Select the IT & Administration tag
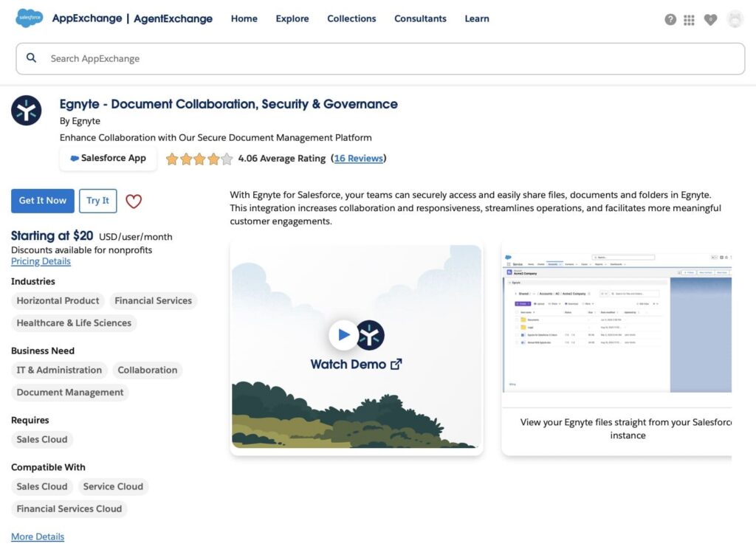 pyautogui.click(x=59, y=370)
